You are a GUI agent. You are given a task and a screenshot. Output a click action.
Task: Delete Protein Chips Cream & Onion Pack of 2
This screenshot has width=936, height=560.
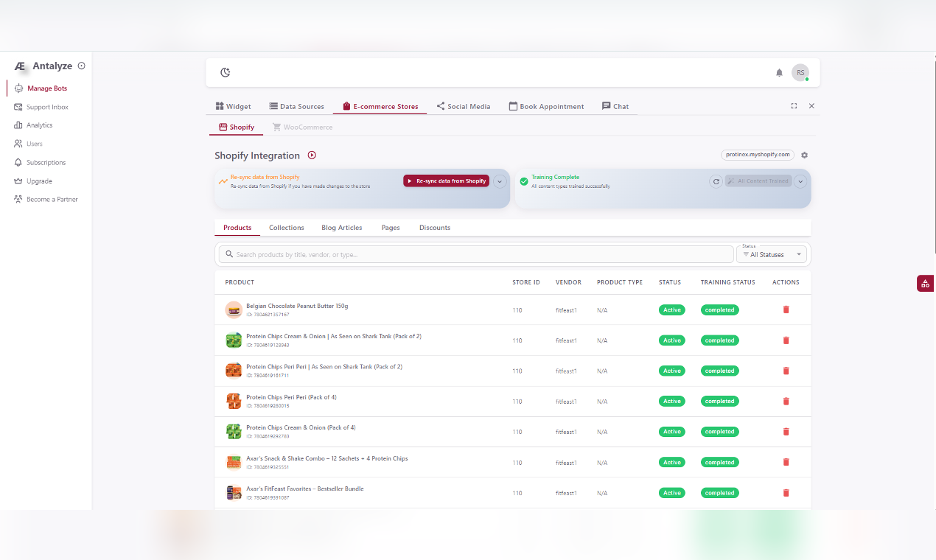786,340
